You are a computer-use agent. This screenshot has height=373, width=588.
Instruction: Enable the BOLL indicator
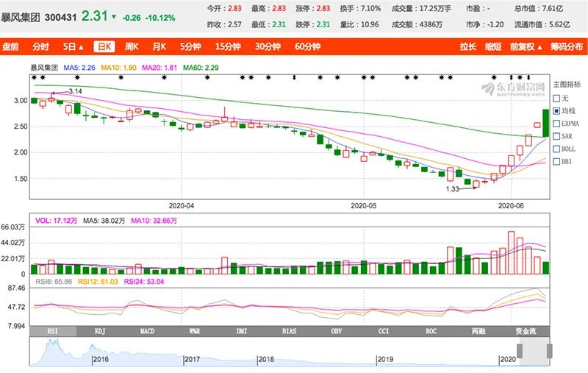tap(556, 149)
